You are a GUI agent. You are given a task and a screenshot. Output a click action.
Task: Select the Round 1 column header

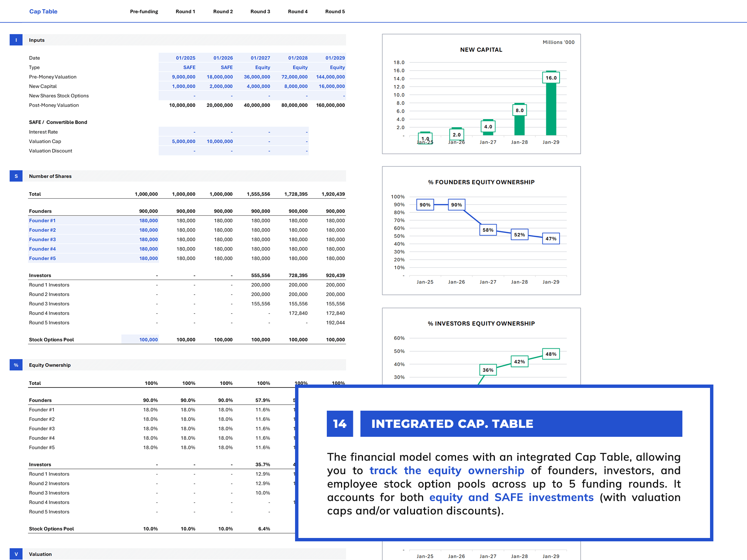[x=185, y=12]
